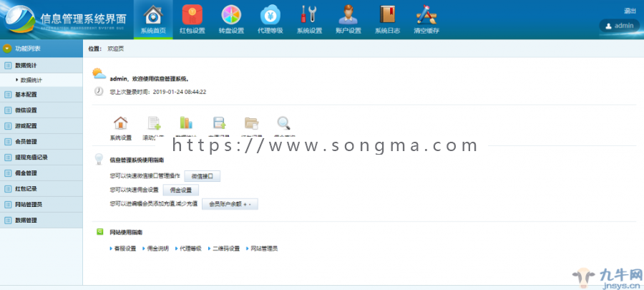Open 转盘设置 wheel settings
The width and height of the screenshot is (644, 290).
tap(231, 19)
